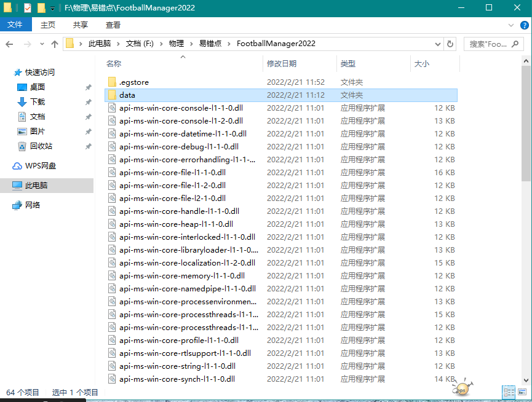Select file api-ms-win-core-profile-l1-1-0.dll
532x402 pixels.
pyautogui.click(x=281, y=341)
